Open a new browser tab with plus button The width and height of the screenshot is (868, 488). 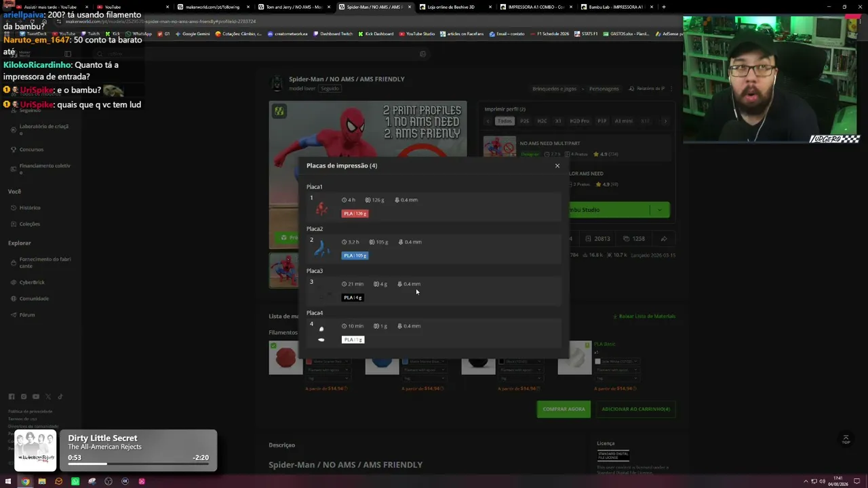663,7
